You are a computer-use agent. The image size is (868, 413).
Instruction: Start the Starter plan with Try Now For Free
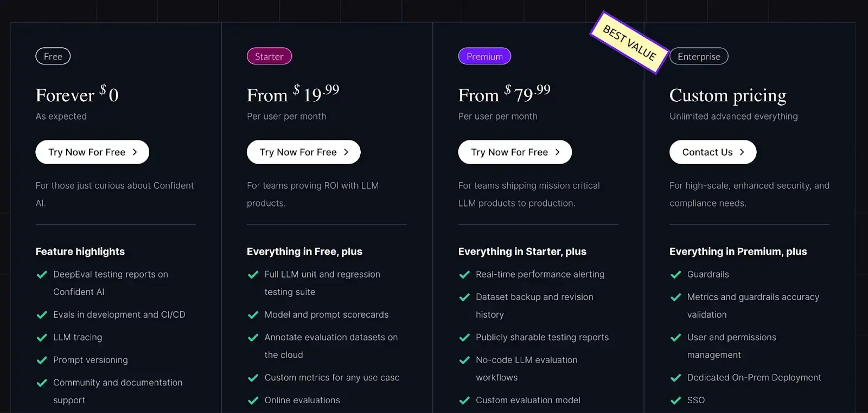point(303,152)
